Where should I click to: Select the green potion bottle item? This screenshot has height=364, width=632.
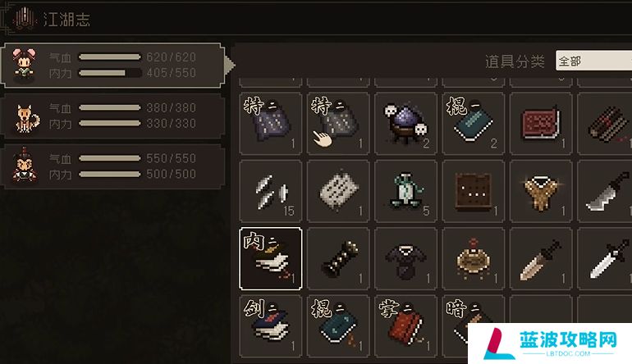(405, 191)
